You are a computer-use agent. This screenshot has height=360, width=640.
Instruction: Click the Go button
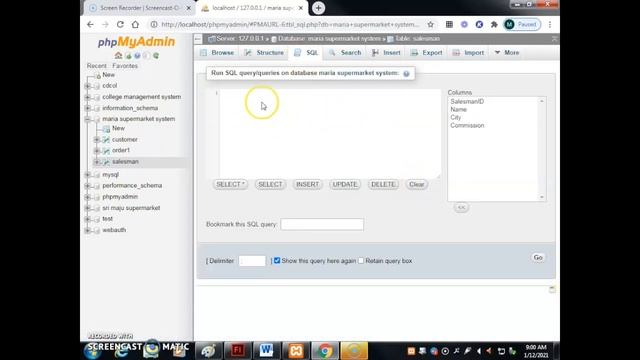click(538, 258)
